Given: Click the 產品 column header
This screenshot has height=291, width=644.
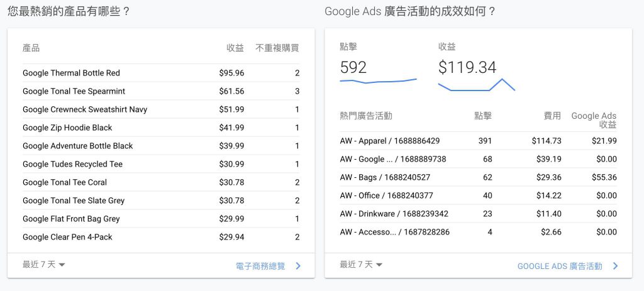Looking at the screenshot, I should click(31, 48).
